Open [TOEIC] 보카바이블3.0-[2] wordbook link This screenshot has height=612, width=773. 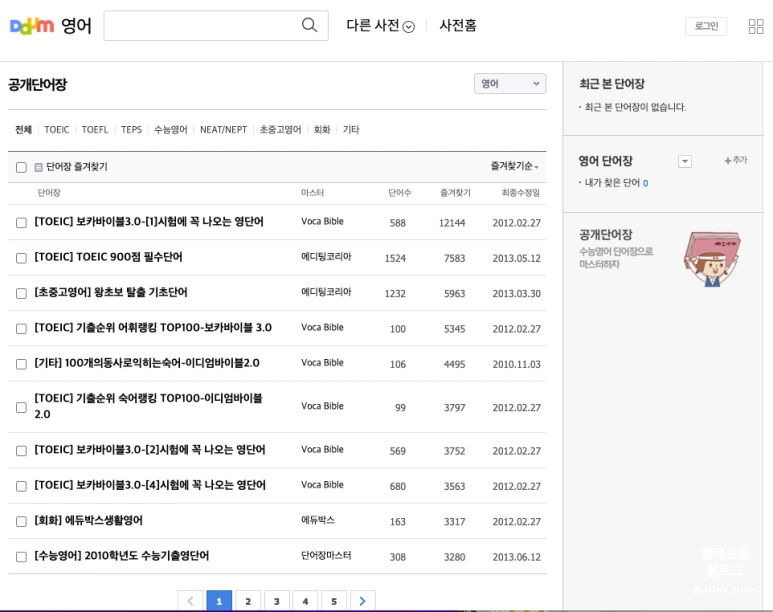150,450
